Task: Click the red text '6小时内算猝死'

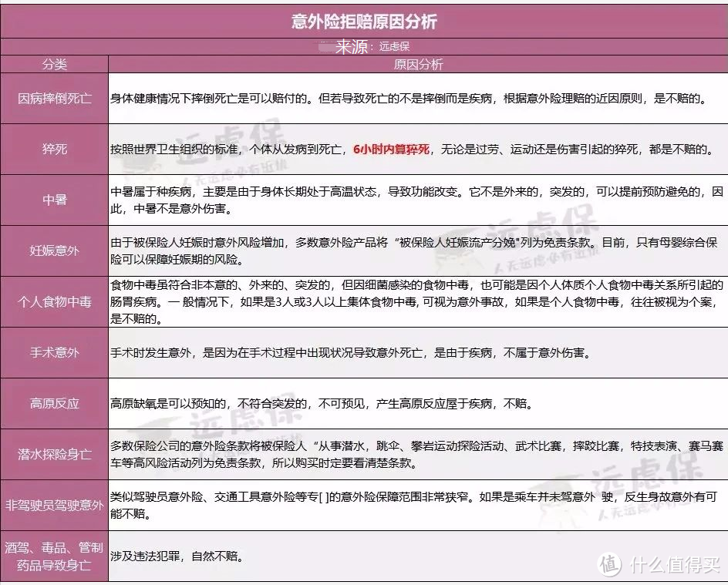Action: (x=392, y=149)
